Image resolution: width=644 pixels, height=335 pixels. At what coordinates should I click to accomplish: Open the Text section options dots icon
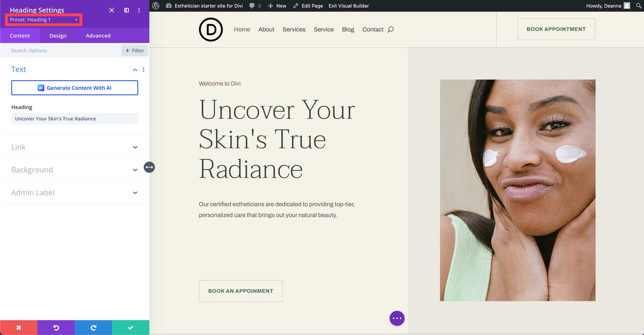coord(143,70)
